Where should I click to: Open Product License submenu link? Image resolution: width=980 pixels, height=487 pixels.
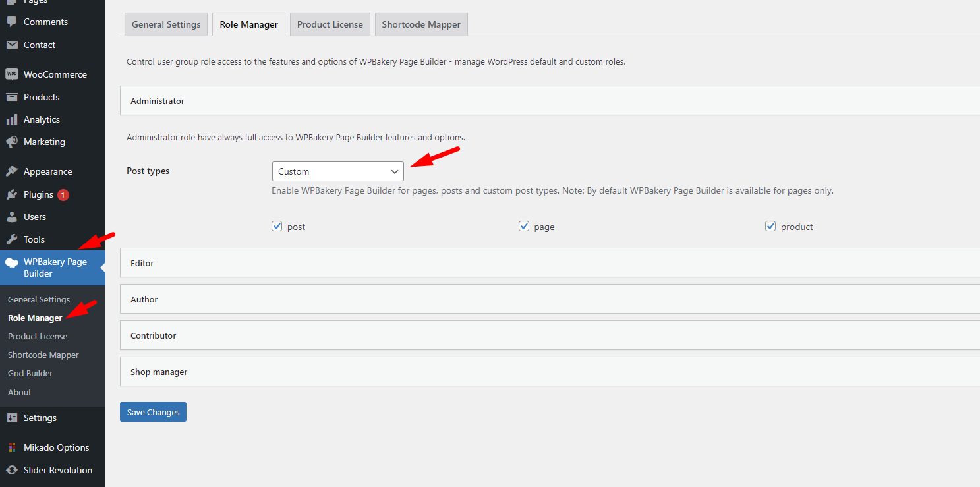38,336
